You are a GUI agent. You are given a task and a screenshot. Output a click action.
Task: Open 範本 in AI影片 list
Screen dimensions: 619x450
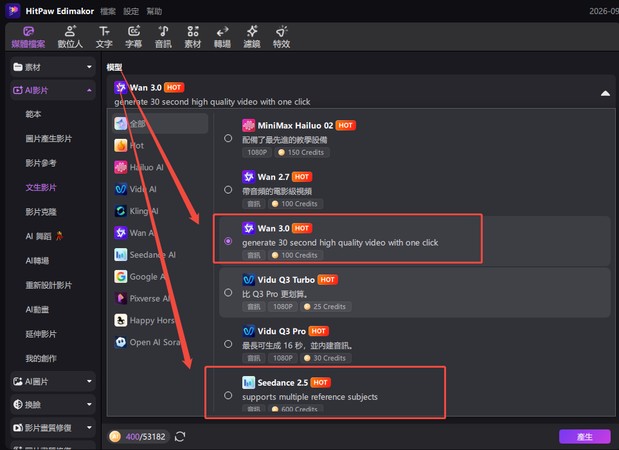coord(34,114)
